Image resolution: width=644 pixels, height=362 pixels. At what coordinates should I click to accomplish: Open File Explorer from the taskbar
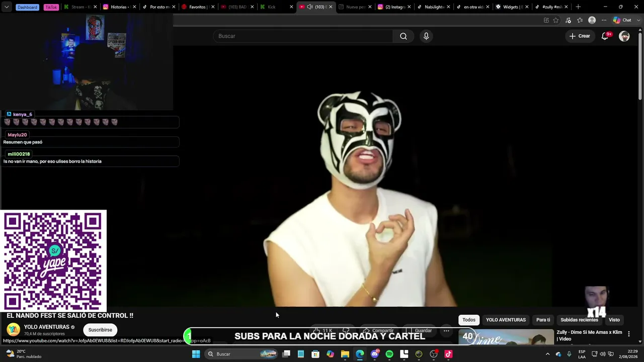tap(345, 354)
